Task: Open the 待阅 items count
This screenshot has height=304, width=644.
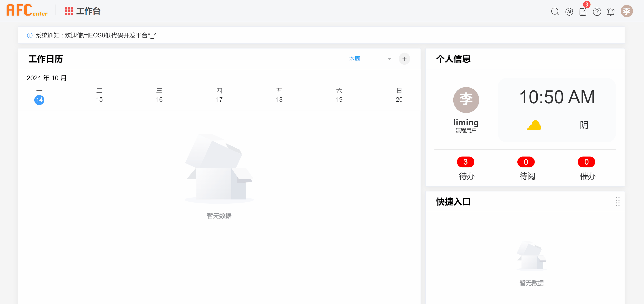Action: 526,162
